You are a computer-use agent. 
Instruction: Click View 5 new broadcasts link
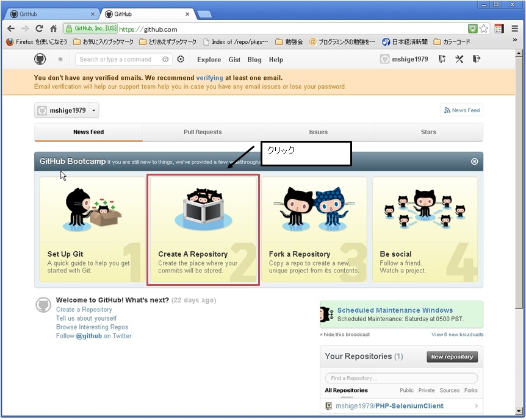(x=457, y=335)
